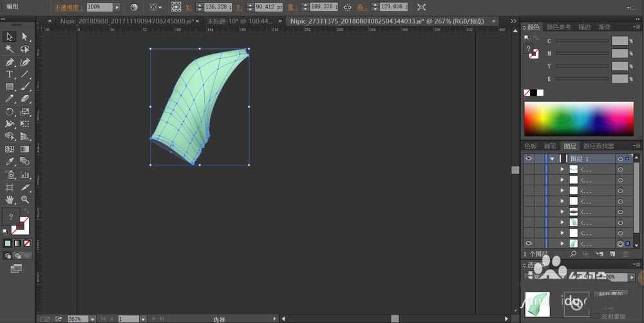Collapse the 图层 1 layer triangle
Viewport: 644px width, 323px height.
tap(552, 158)
